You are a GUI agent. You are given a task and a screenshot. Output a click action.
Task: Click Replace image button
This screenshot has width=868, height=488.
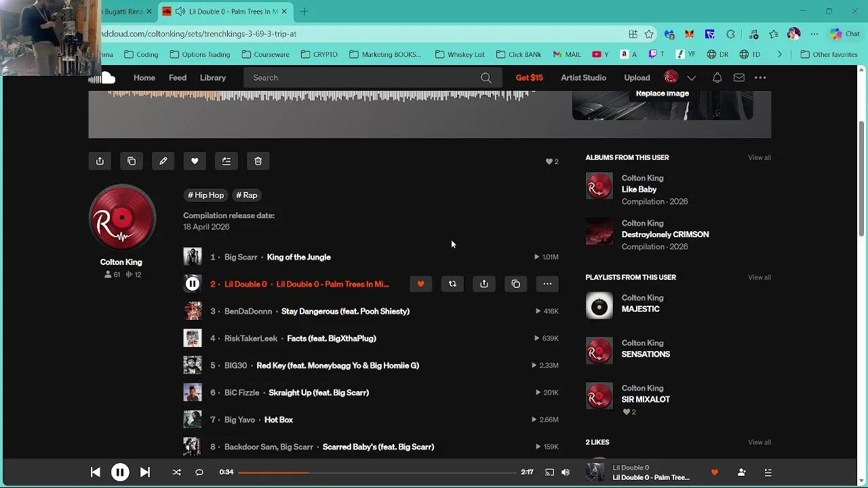[x=663, y=94]
